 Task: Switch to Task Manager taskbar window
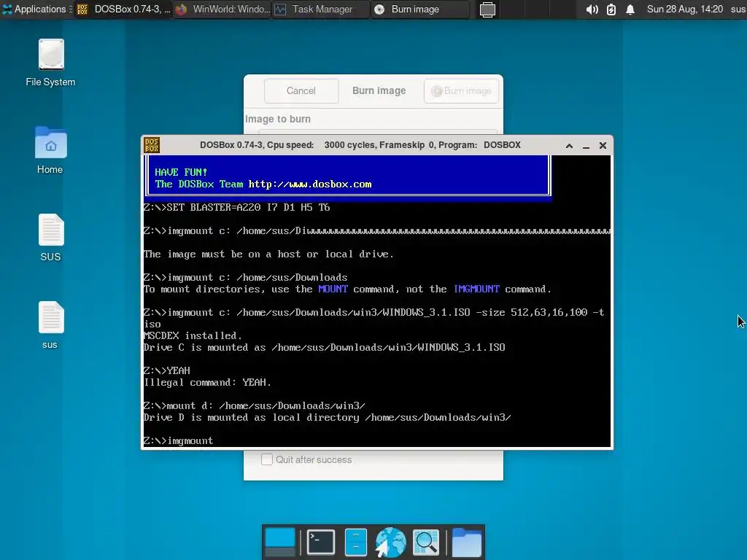pyautogui.click(x=321, y=9)
